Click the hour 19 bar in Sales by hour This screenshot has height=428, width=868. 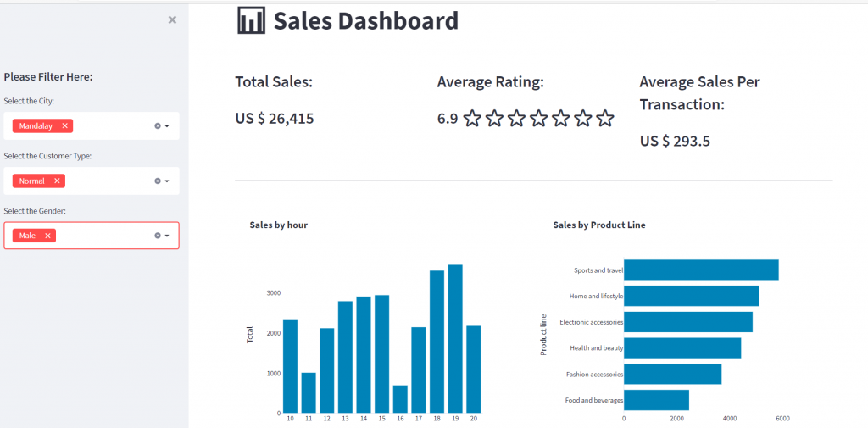[455, 339]
